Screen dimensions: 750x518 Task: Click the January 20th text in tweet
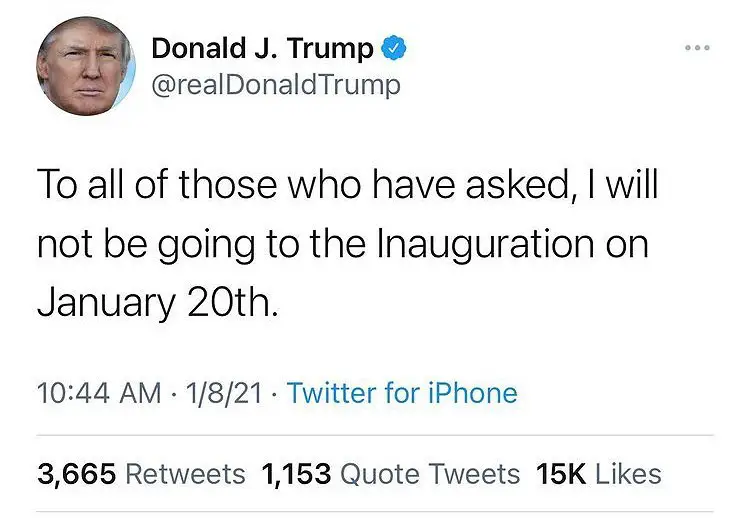(x=157, y=303)
